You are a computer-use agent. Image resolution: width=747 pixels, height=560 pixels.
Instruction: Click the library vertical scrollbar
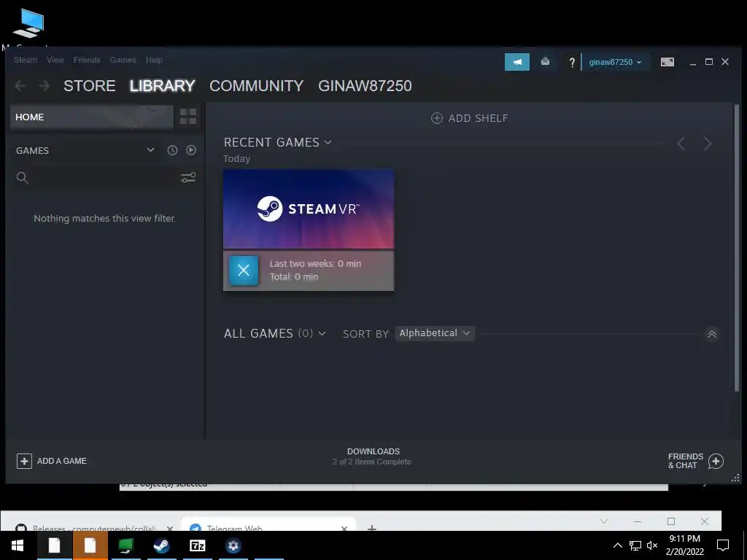737,248
